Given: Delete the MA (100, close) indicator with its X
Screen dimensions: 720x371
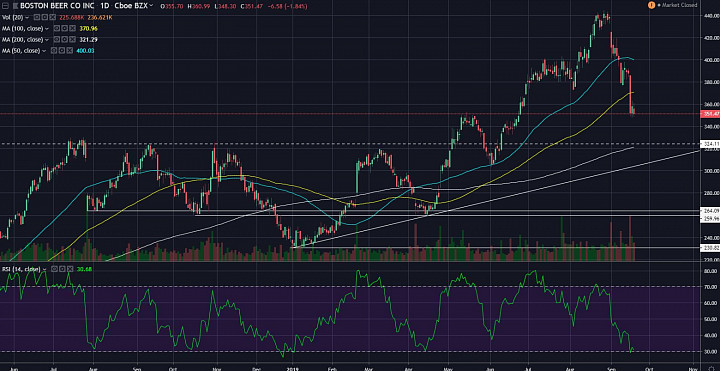Looking at the screenshot, I should tap(72, 28).
